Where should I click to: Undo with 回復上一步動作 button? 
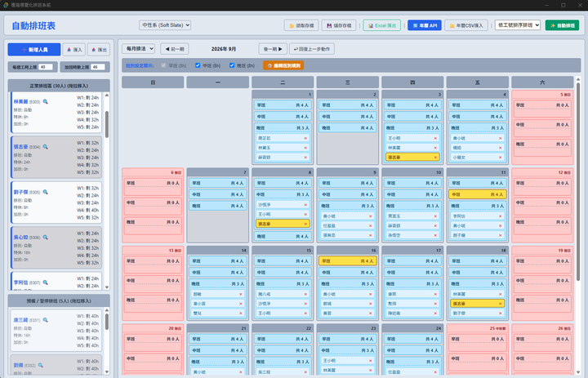click(x=312, y=49)
